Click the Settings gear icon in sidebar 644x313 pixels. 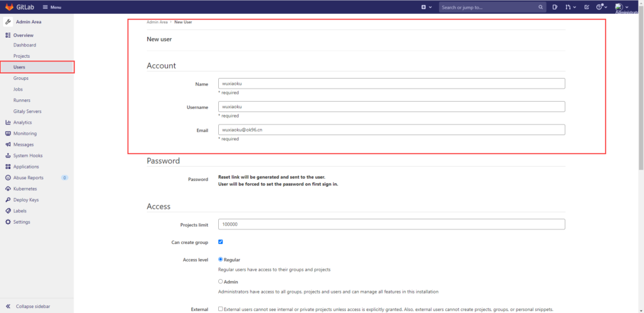click(8, 222)
